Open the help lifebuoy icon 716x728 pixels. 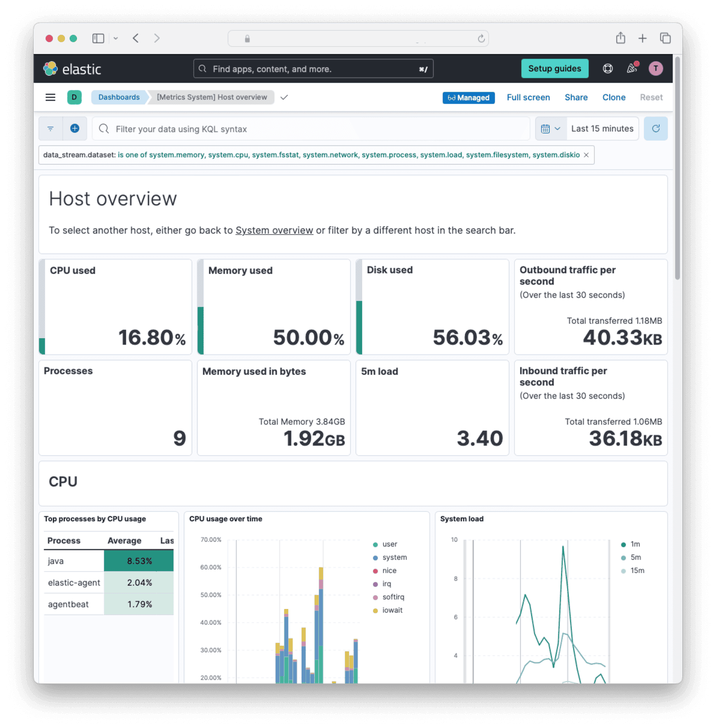607,68
